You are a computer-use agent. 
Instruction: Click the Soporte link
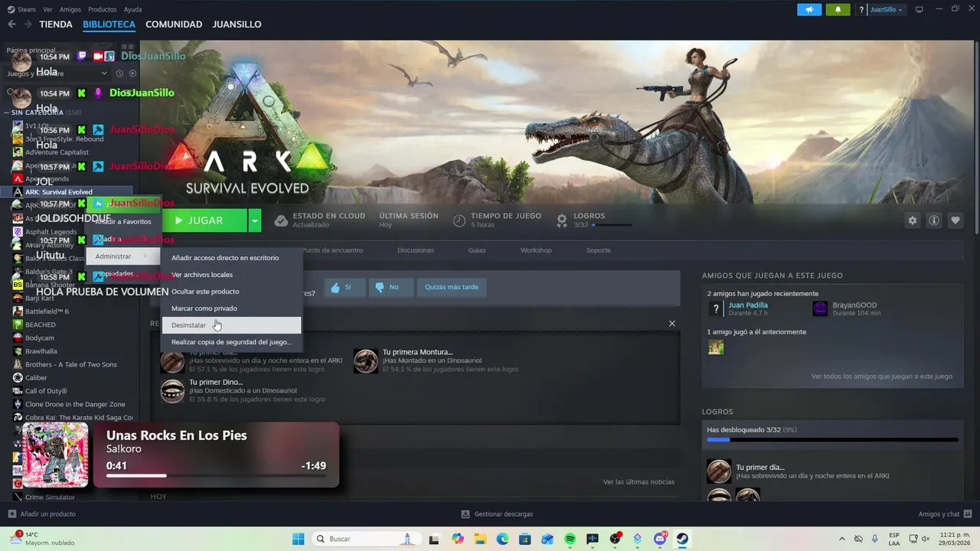pyautogui.click(x=599, y=250)
